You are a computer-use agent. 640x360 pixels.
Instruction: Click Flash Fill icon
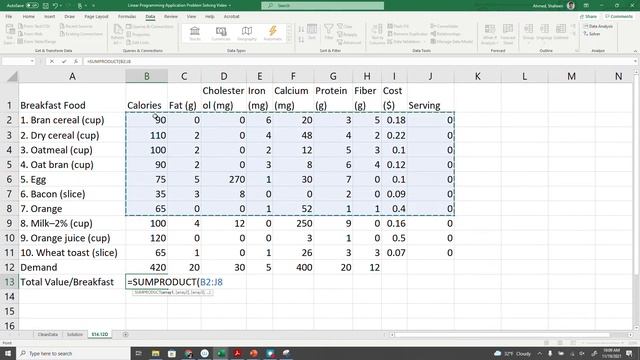coord(390,26)
